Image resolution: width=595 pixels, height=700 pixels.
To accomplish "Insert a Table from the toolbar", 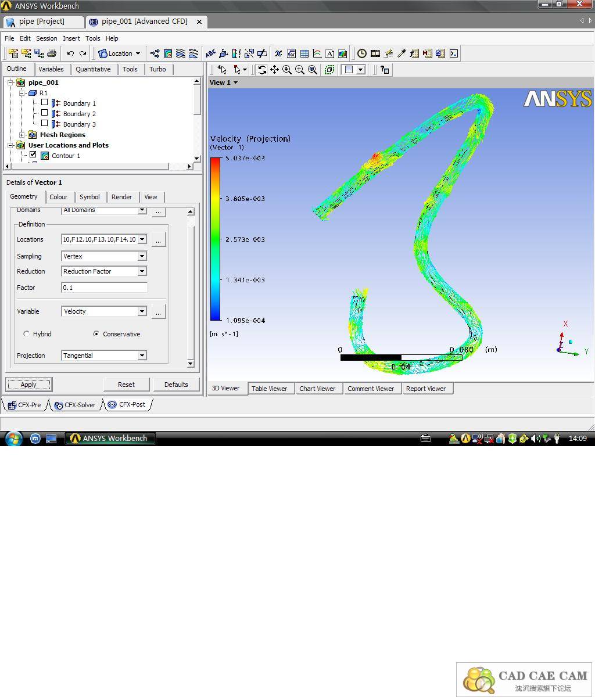I will click(304, 53).
